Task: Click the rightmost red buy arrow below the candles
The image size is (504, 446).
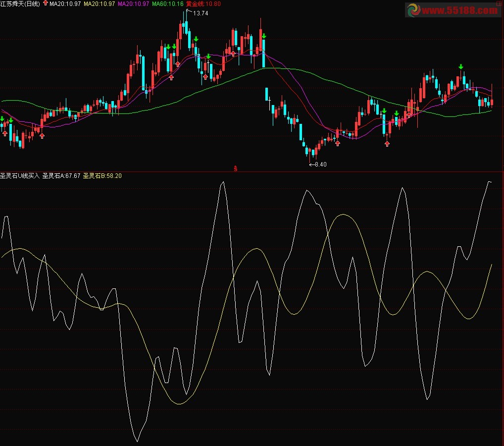Action: [x=408, y=115]
